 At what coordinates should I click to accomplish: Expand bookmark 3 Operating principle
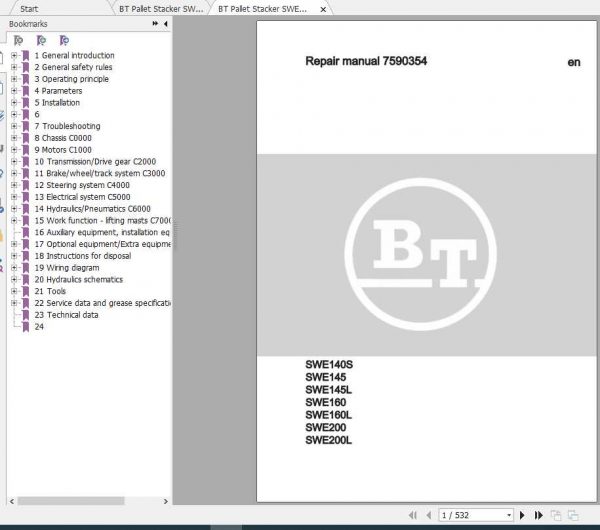[x=14, y=79]
